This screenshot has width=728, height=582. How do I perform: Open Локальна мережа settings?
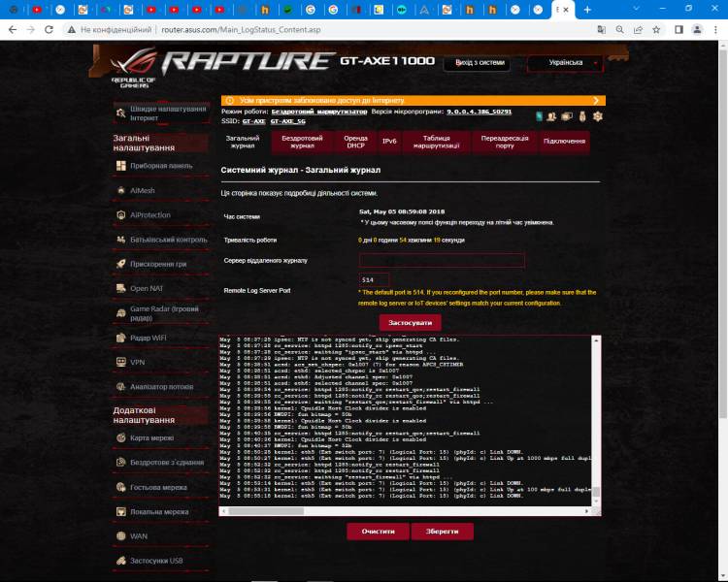[160, 511]
